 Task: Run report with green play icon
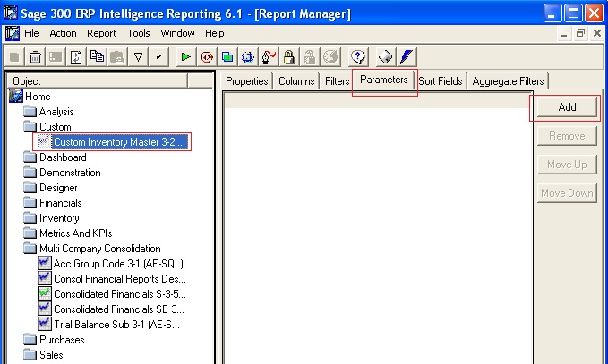pos(185,57)
